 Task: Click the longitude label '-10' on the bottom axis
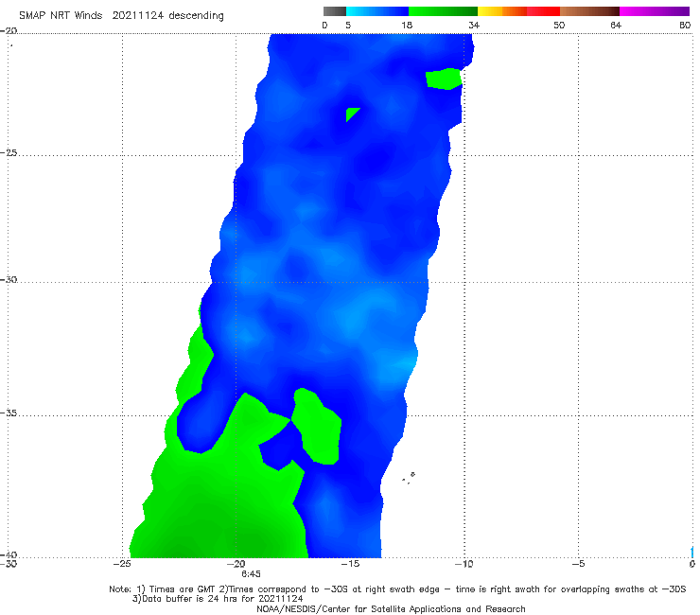tap(464, 564)
